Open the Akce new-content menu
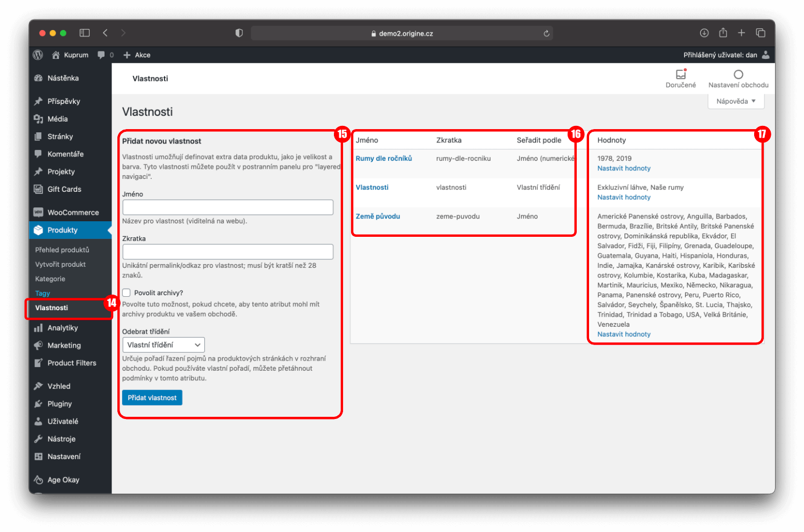Screen dimensions: 804x532 coord(137,55)
